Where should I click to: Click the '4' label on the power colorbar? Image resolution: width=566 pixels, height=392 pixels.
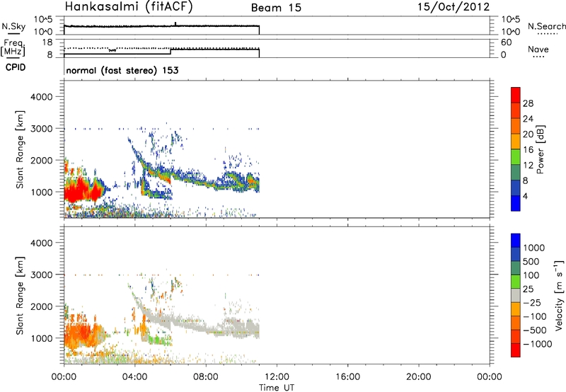525,196
